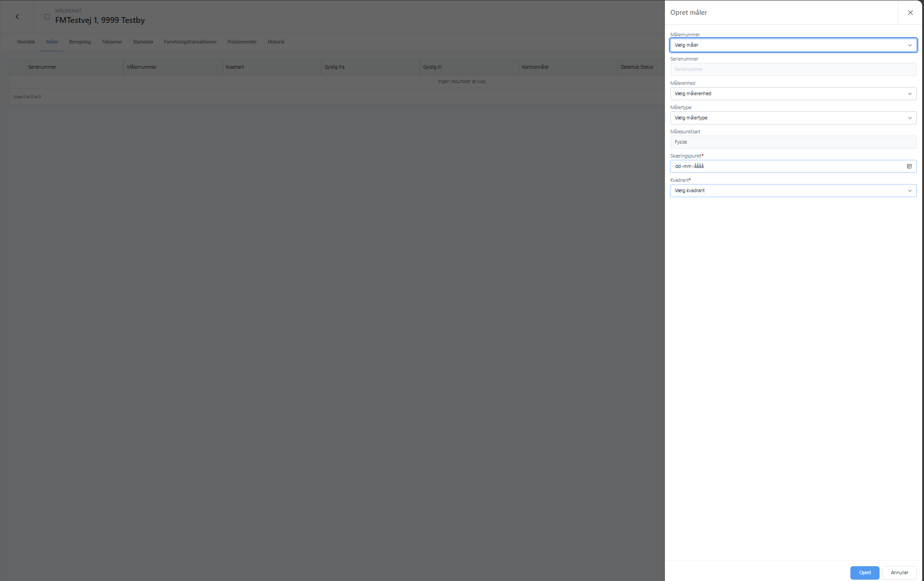Open the Historik tab
924x581 pixels.
coord(276,42)
